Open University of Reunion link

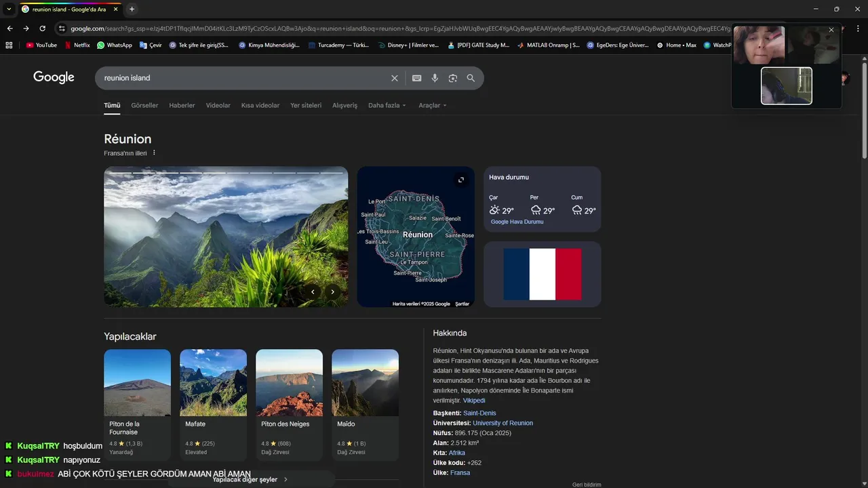(502, 423)
